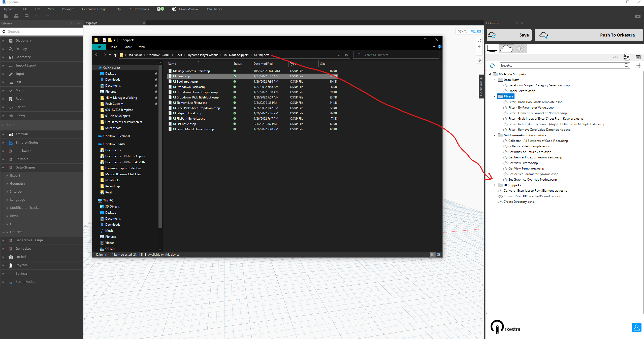Click the refresh icon in the Orkestra panel
The image size is (644, 339).
(492, 66)
